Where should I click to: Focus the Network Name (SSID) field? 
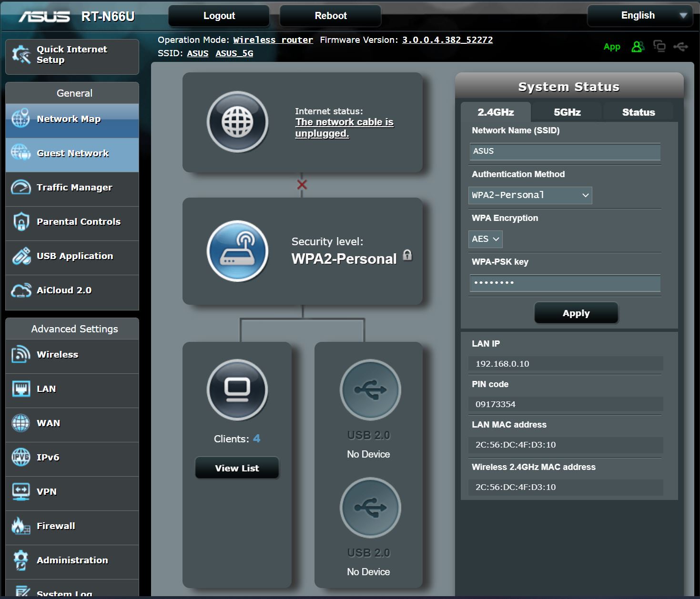point(565,151)
